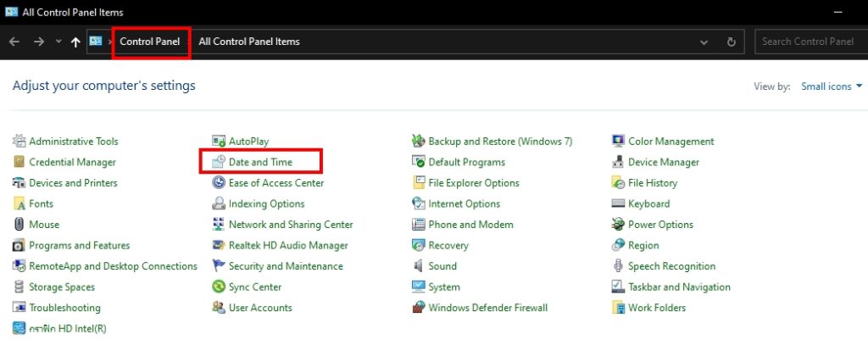Click Phone and Modem icon

(x=419, y=224)
